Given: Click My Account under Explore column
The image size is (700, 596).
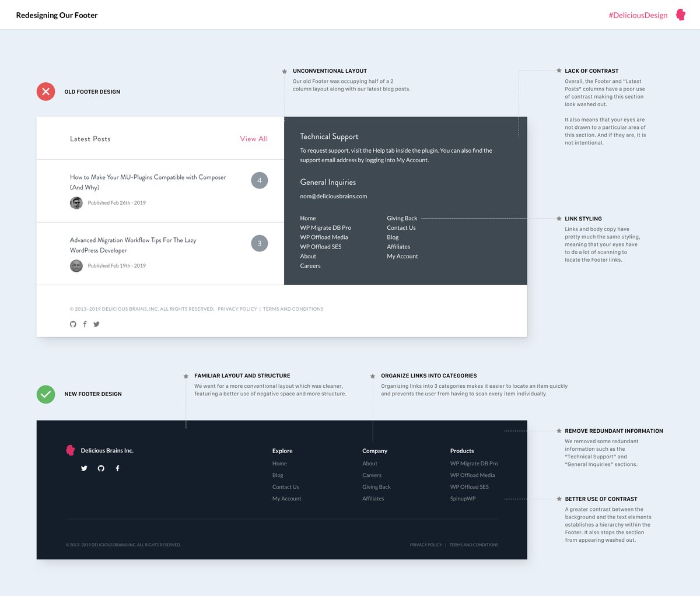Looking at the screenshot, I should point(287,499).
